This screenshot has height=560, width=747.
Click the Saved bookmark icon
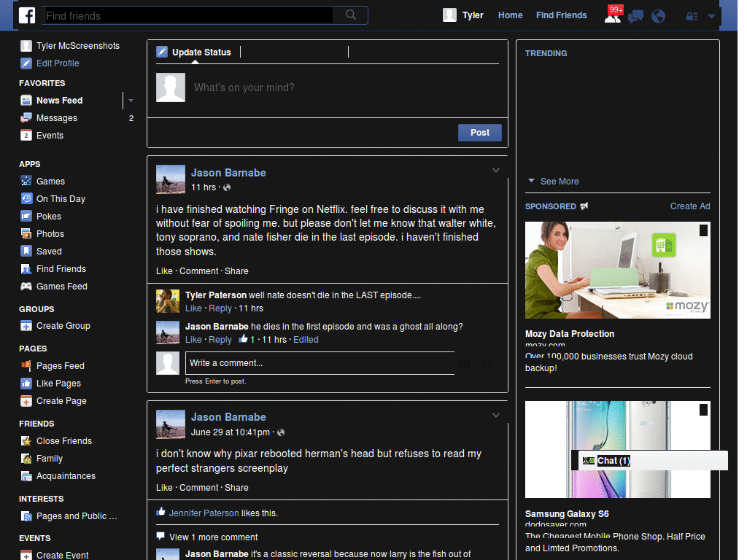tap(26, 251)
